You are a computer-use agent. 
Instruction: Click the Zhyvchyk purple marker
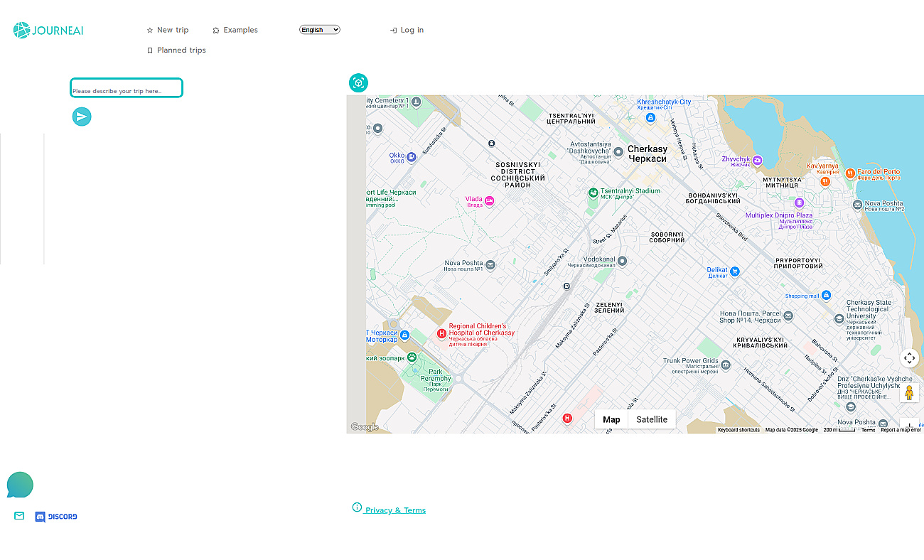[x=757, y=161]
